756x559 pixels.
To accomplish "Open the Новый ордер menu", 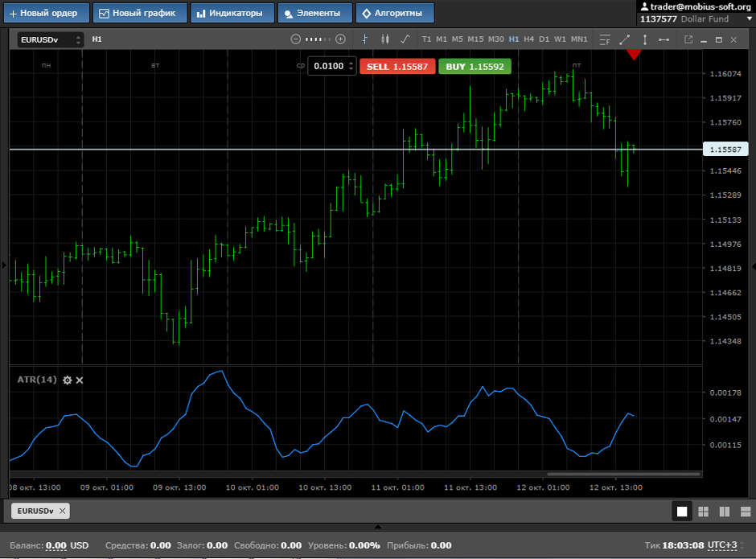I will (47, 13).
